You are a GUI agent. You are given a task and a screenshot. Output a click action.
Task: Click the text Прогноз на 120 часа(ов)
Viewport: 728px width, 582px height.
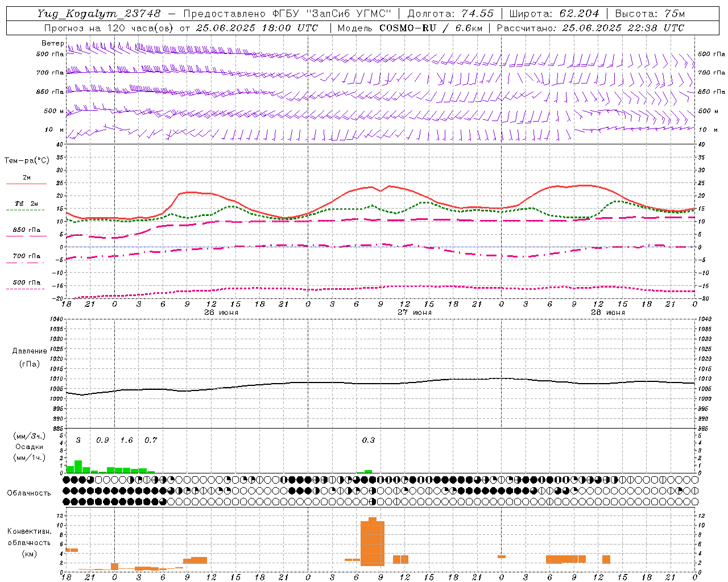110,28
